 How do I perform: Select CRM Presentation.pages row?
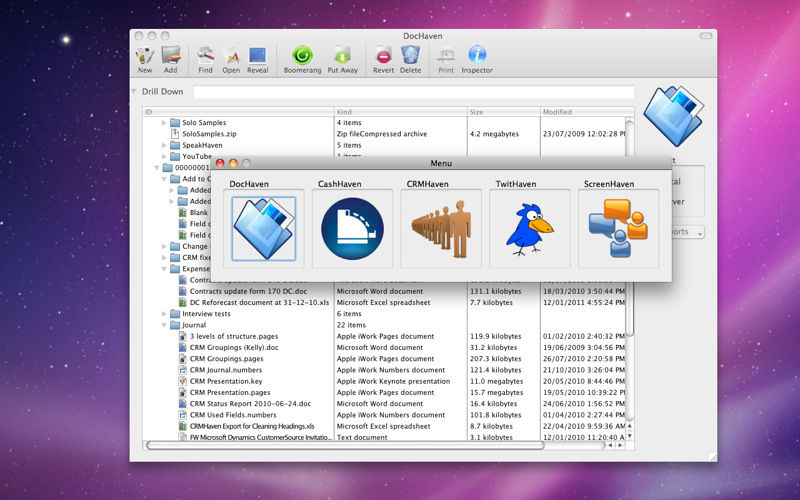(x=384, y=392)
